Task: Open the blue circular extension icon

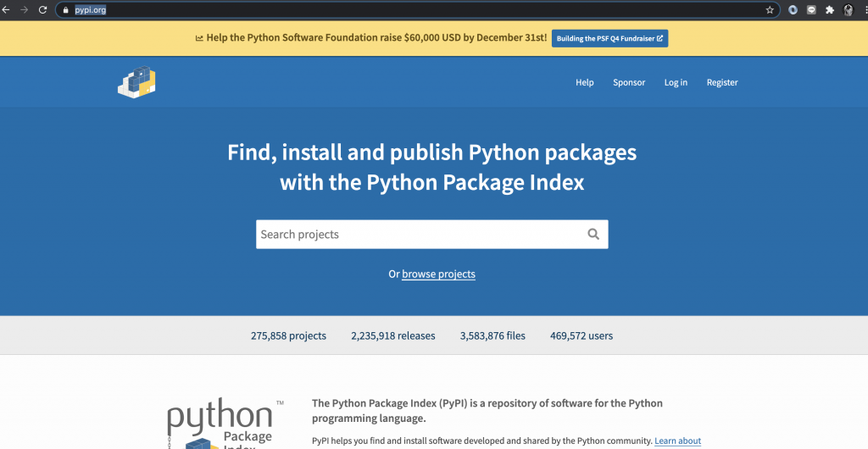Action: (x=793, y=10)
